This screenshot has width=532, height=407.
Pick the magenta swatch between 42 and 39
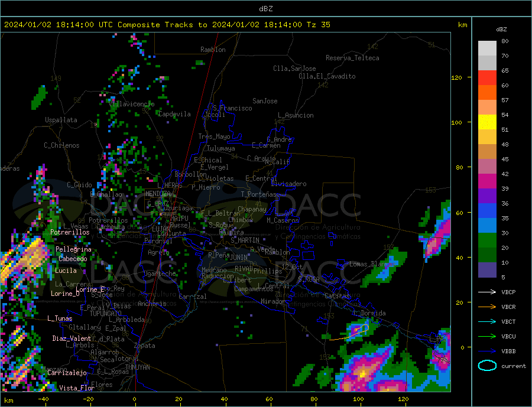tap(487, 181)
